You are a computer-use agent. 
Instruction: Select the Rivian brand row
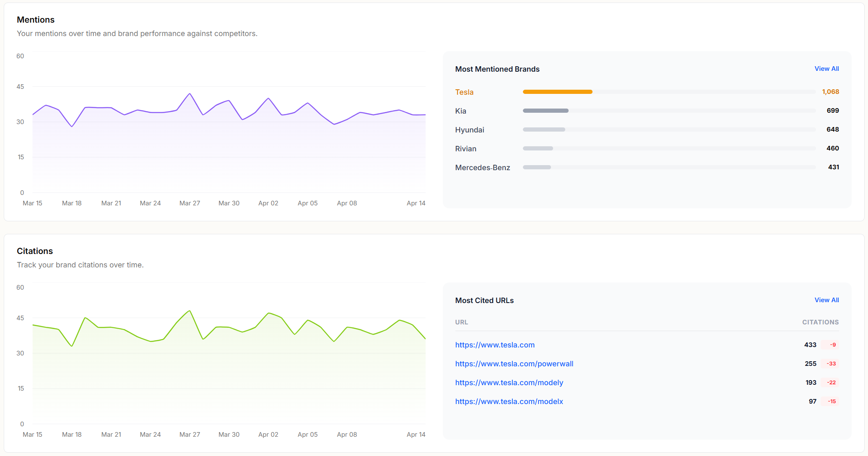(x=466, y=149)
